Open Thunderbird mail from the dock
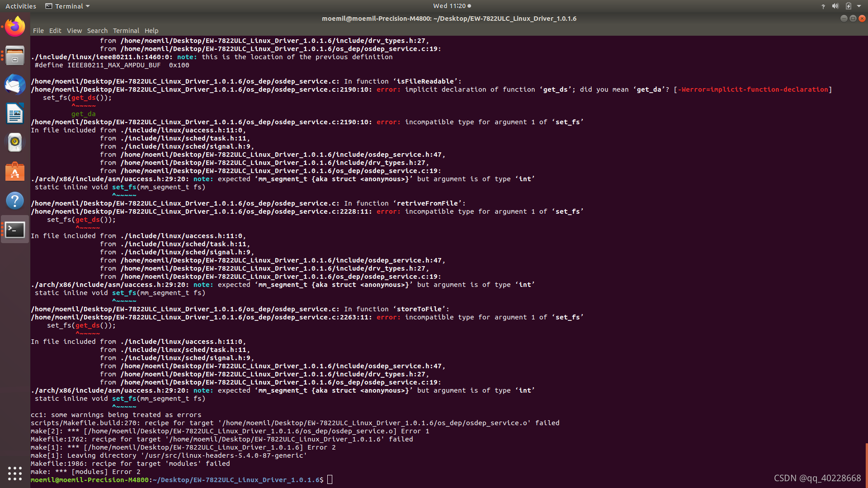The width and height of the screenshot is (868, 488). coord(15,84)
